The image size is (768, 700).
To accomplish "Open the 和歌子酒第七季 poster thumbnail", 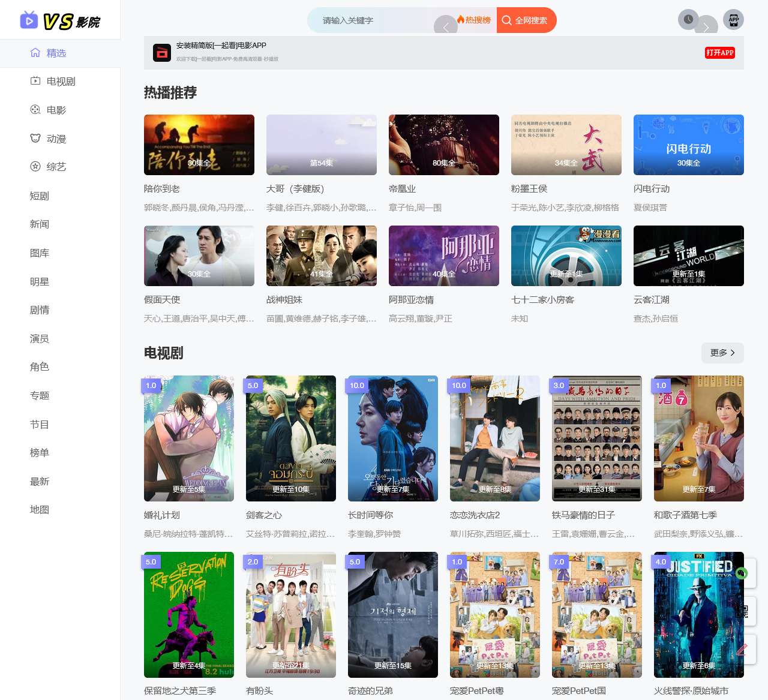I will point(699,438).
